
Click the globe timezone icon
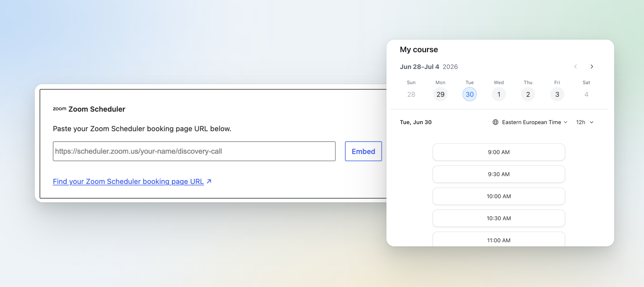tap(495, 122)
